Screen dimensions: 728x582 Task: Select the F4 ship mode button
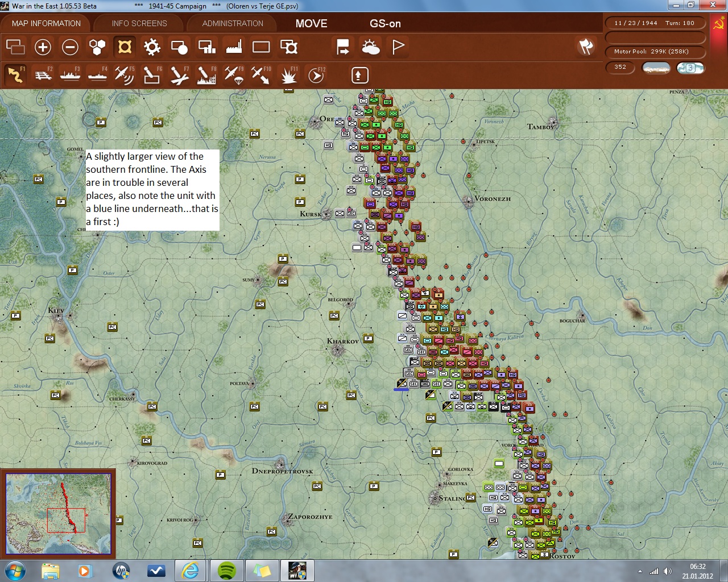97,74
